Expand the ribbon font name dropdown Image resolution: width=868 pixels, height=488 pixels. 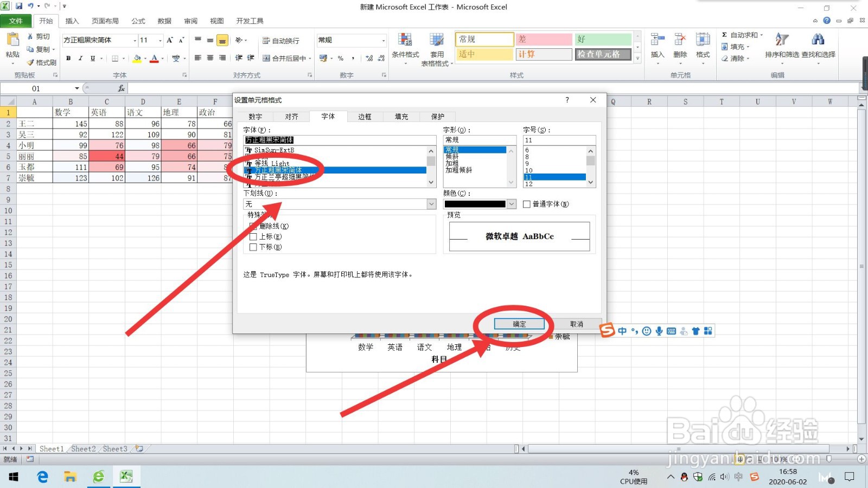tap(135, 40)
